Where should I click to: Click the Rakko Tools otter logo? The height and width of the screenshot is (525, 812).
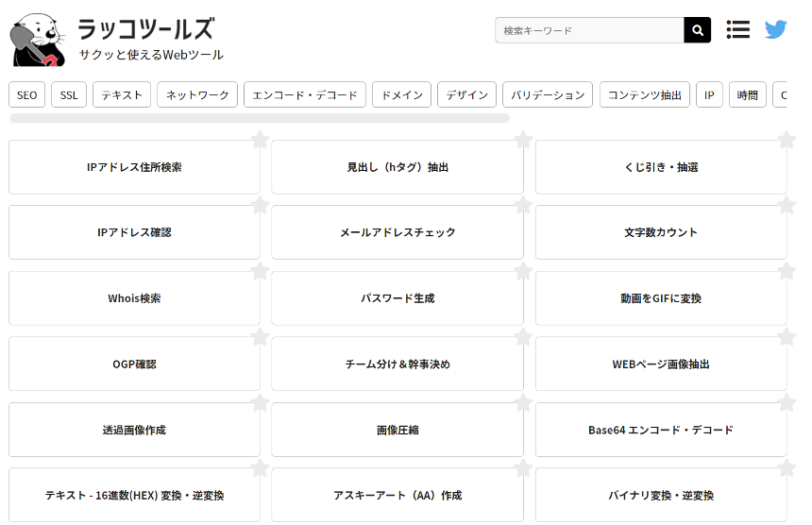pos(38,42)
